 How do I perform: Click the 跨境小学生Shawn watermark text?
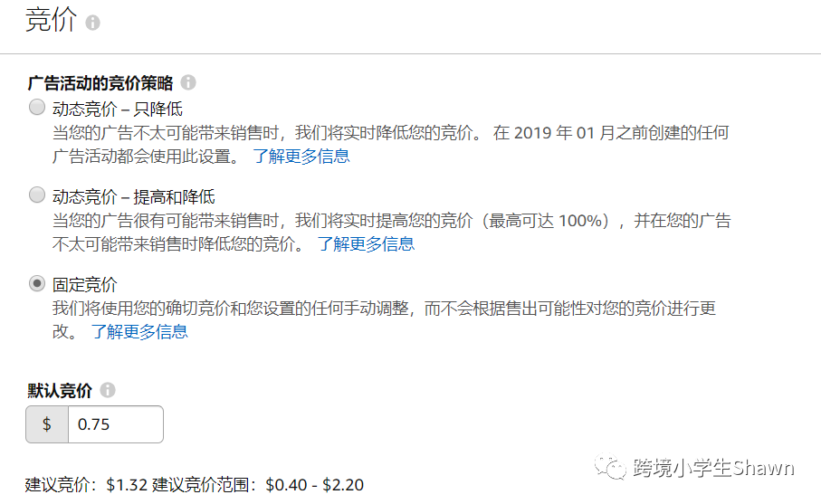(713, 468)
